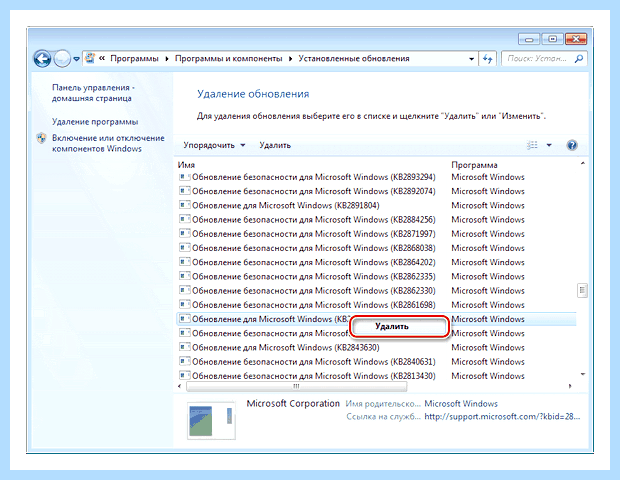Choose «Удалить» in the context menu

(400, 327)
